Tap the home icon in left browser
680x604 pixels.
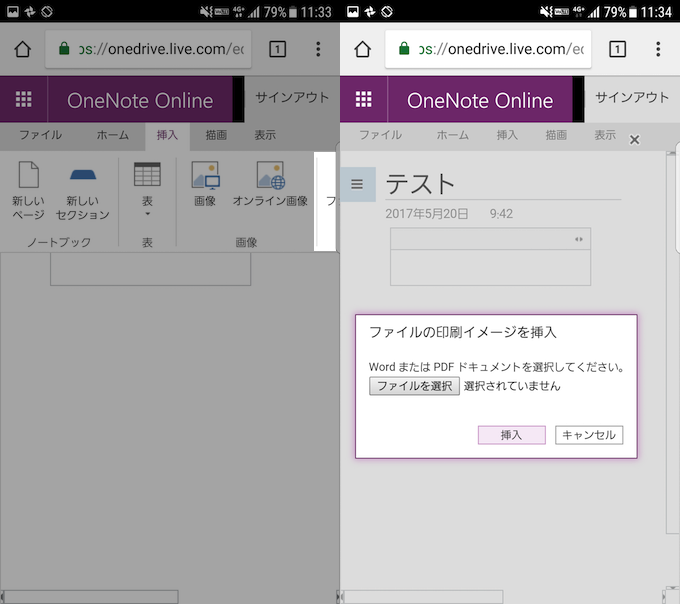pos(23,49)
